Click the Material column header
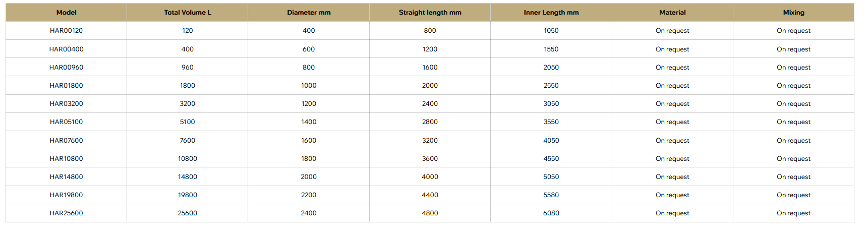868x237 pixels. point(672,13)
